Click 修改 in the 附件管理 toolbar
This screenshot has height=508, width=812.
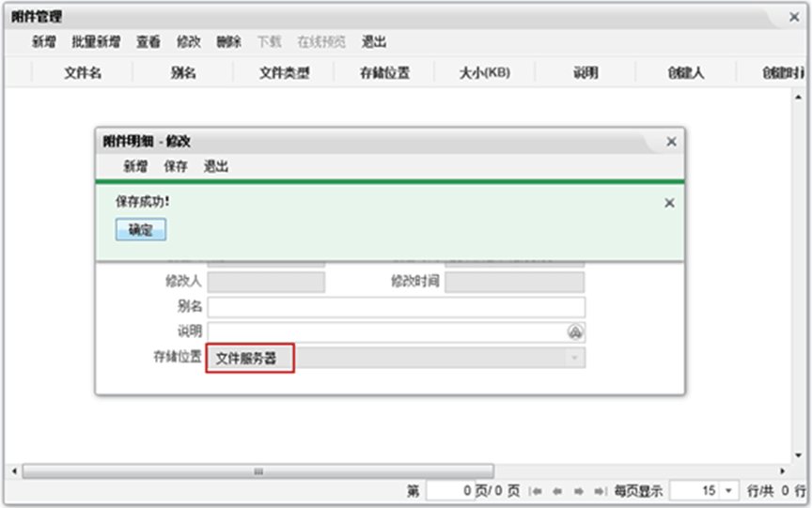pos(189,42)
